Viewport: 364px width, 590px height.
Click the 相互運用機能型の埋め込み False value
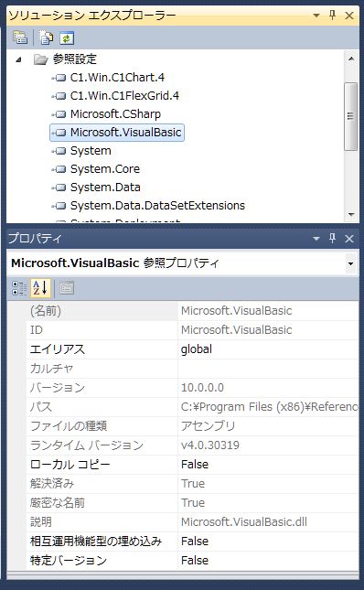click(195, 542)
